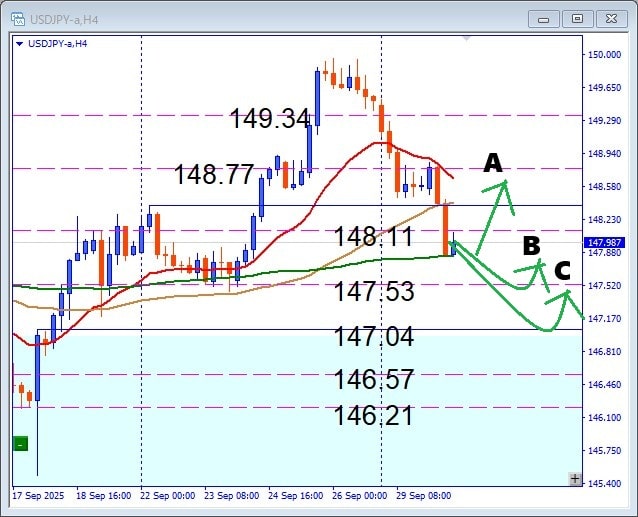Select the letter B annotation

click(531, 246)
